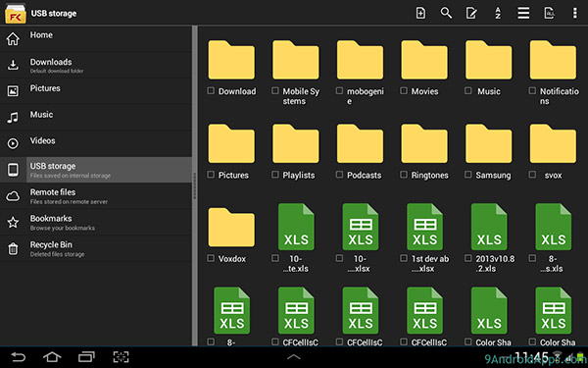Viewport: 588px width, 368px height.
Task: Open the Movies folder icon
Action: (424, 60)
